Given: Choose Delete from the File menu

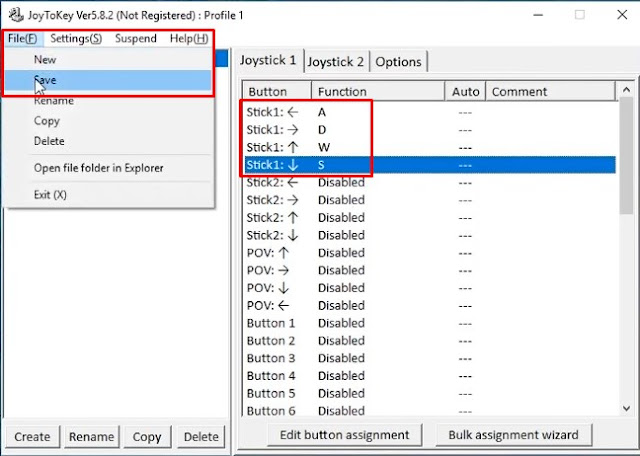Looking at the screenshot, I should point(108,141).
